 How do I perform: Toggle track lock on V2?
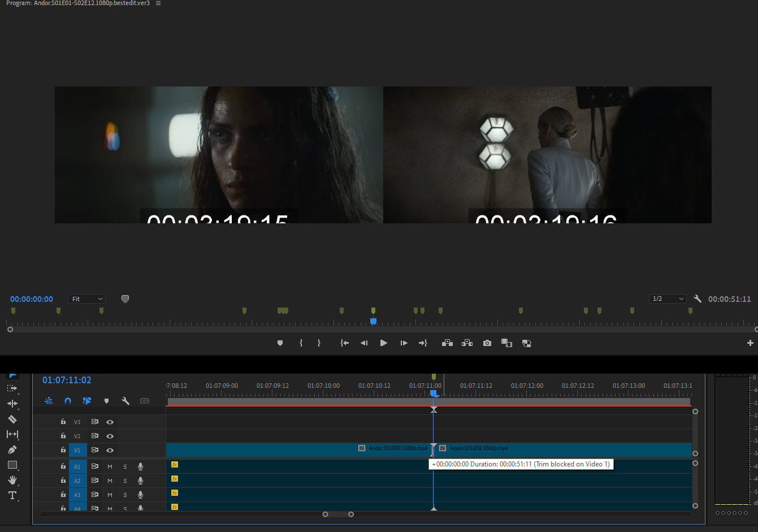pos(63,436)
